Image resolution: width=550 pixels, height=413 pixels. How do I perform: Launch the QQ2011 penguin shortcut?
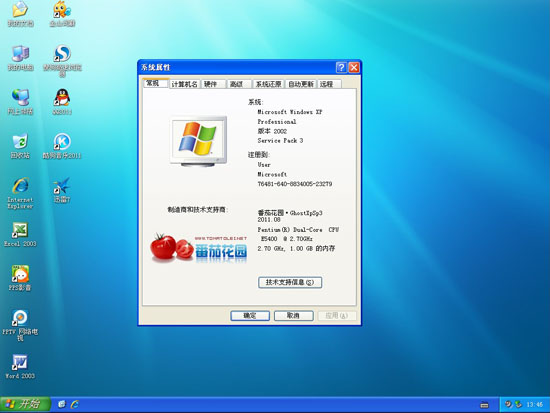point(62,102)
